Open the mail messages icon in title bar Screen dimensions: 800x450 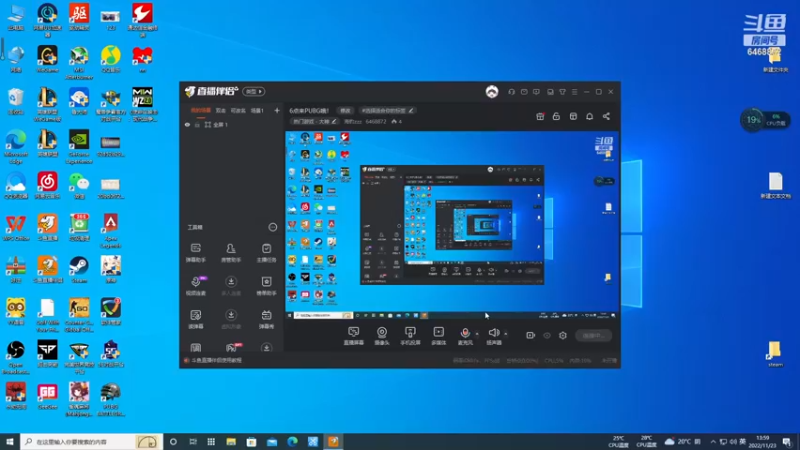[x=524, y=92]
